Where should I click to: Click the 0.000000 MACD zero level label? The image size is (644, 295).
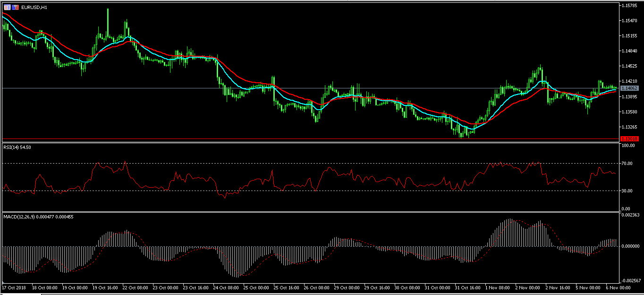(631, 246)
